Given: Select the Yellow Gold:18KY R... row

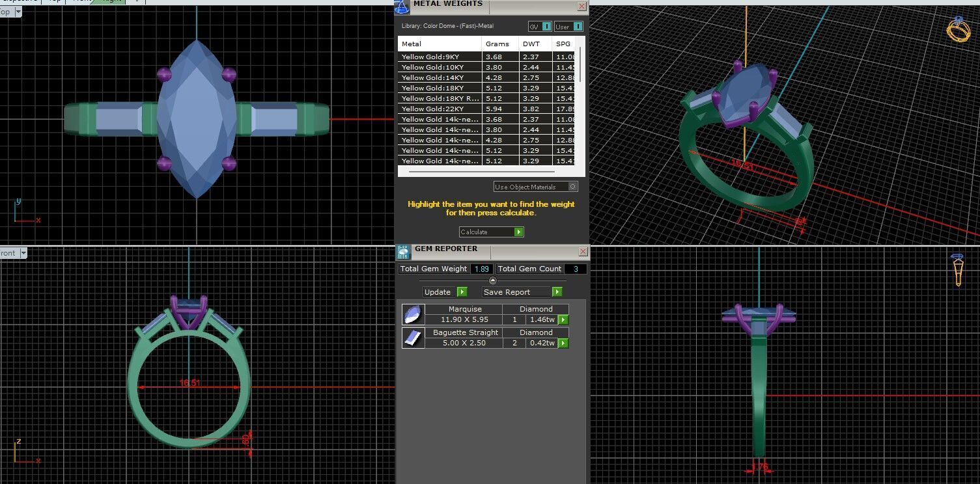Looking at the screenshot, I should [x=486, y=98].
